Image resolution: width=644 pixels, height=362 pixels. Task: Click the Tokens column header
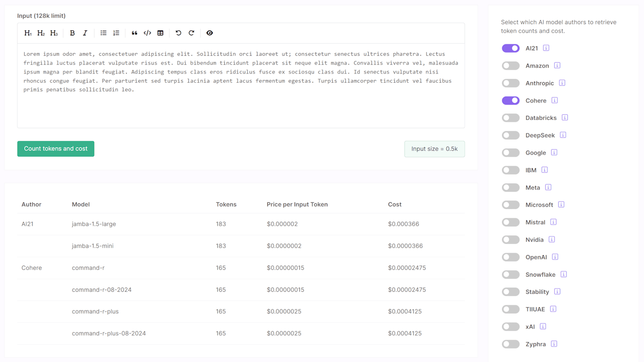click(x=226, y=204)
